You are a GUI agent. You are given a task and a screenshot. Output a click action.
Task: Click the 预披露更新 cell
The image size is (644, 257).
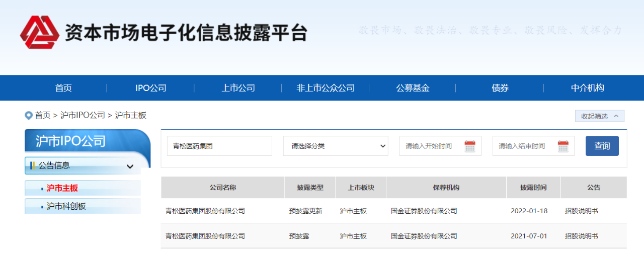[x=306, y=211]
